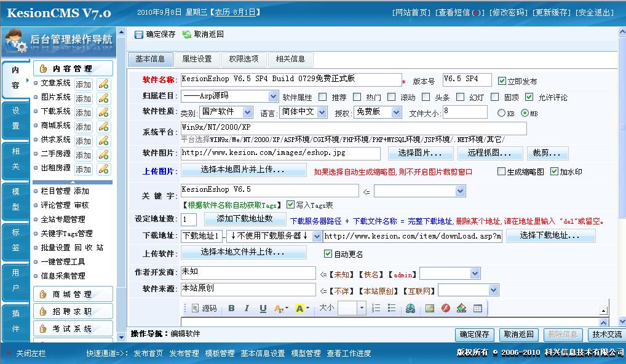Image resolution: width=626 pixels, height=364 pixels.
Task: Insert numbered list in editor
Action: (x=376, y=308)
